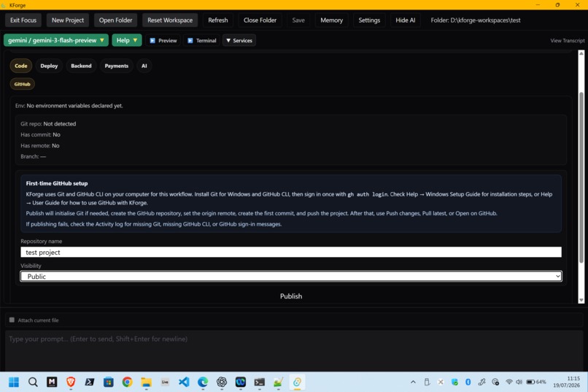Click Reset Workspace button
This screenshot has width=588, height=392.
[170, 20]
